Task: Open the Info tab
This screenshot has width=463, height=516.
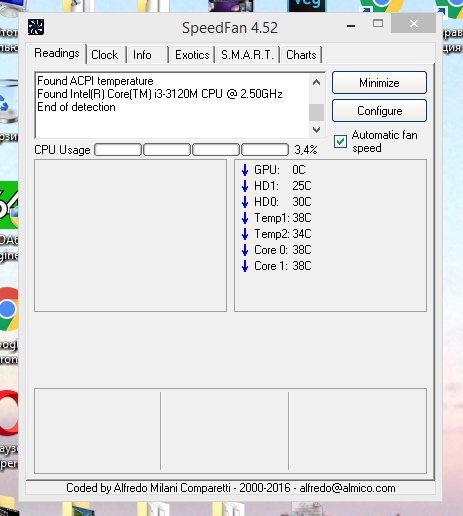Action: point(142,55)
